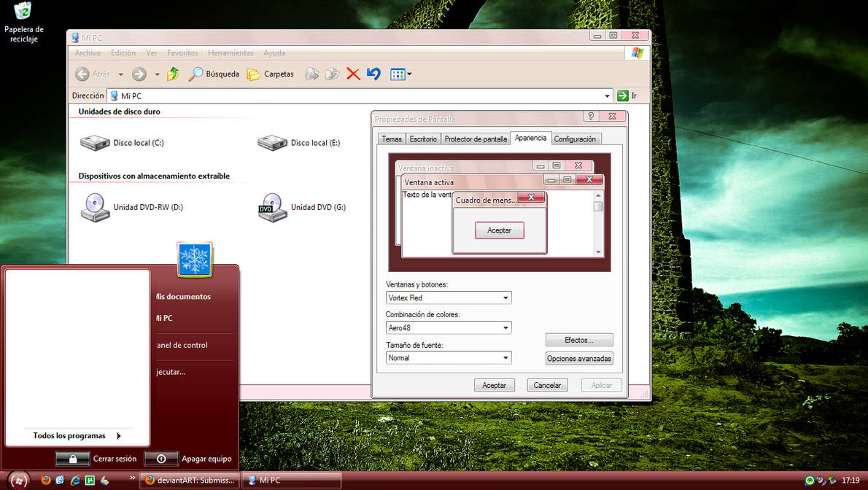Click the Opciones avanzadas button
Screen dimensions: 868x490
coord(579,358)
